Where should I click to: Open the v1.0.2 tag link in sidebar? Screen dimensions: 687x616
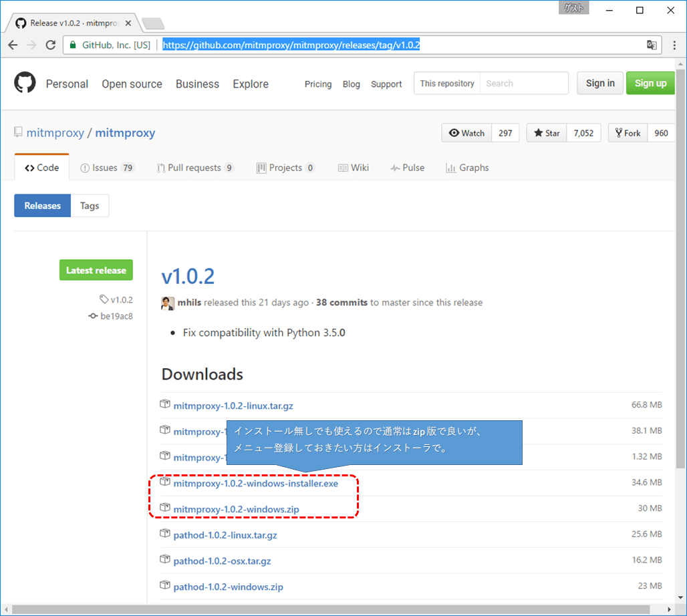click(x=116, y=300)
